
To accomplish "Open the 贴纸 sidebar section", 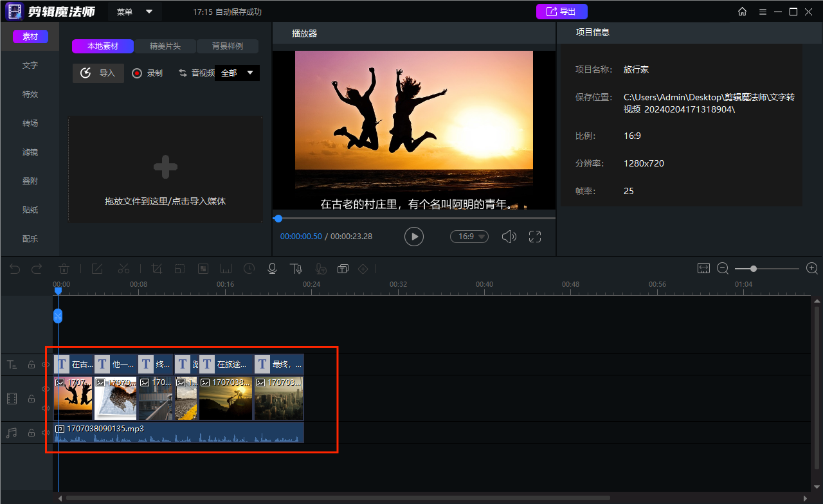I will pos(30,210).
